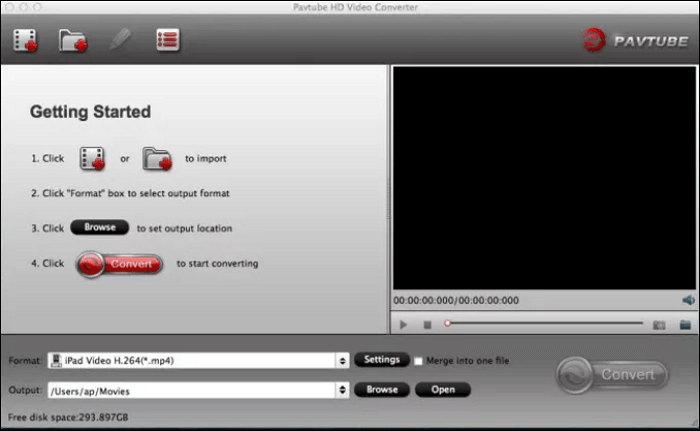
Task: Open the task list toolbar icon
Action: point(168,40)
